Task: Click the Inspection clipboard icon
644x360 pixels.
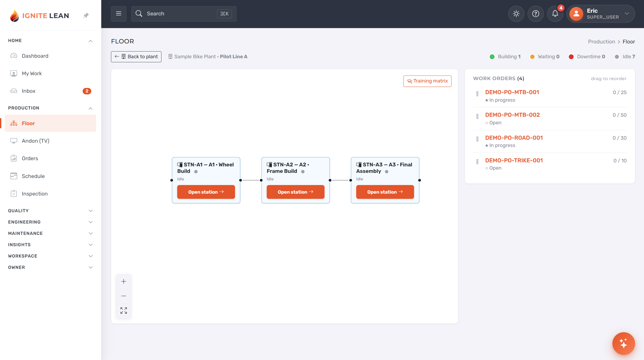Action: click(14, 194)
